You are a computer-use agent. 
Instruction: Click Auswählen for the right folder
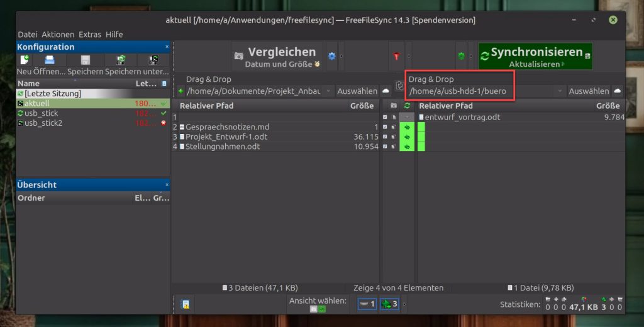point(589,91)
